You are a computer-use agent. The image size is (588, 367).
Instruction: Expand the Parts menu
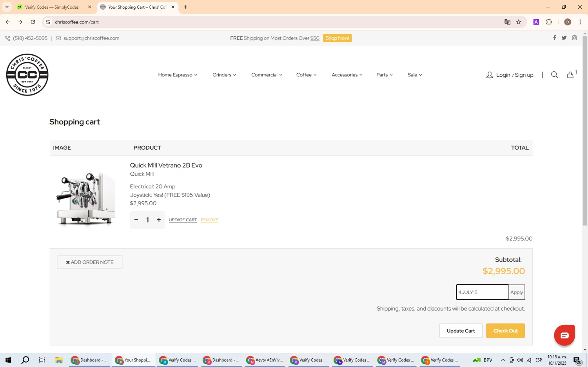tap(384, 75)
